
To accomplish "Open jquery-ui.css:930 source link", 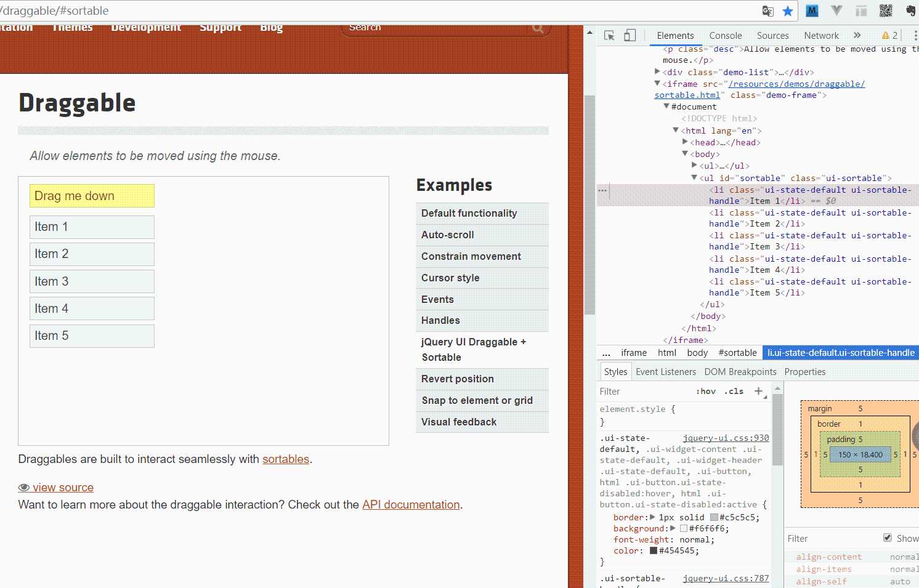I will [726, 438].
